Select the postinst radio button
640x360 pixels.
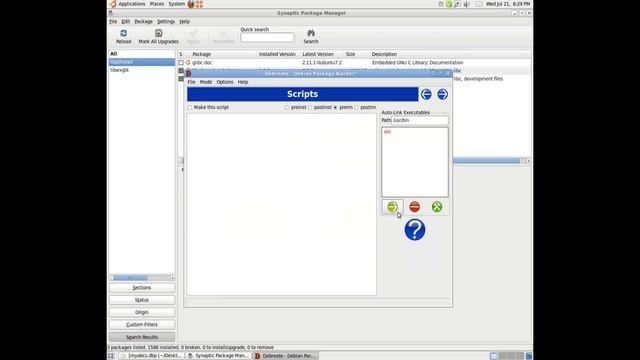coord(310,107)
